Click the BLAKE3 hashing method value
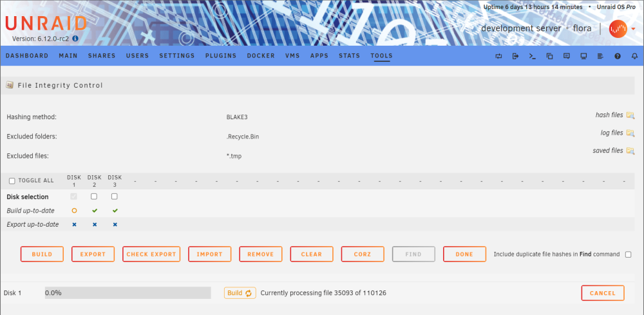The height and width of the screenshot is (315, 644). (x=237, y=117)
